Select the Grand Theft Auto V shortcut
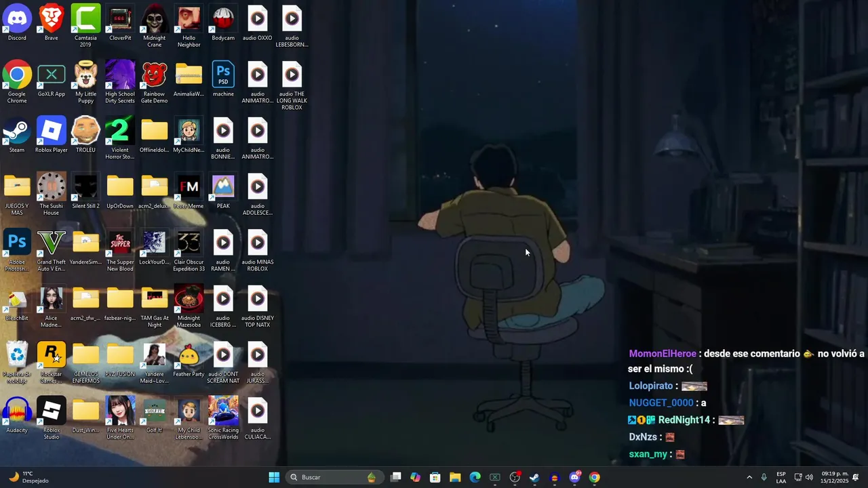Image resolution: width=868 pixels, height=488 pixels. tap(52, 251)
